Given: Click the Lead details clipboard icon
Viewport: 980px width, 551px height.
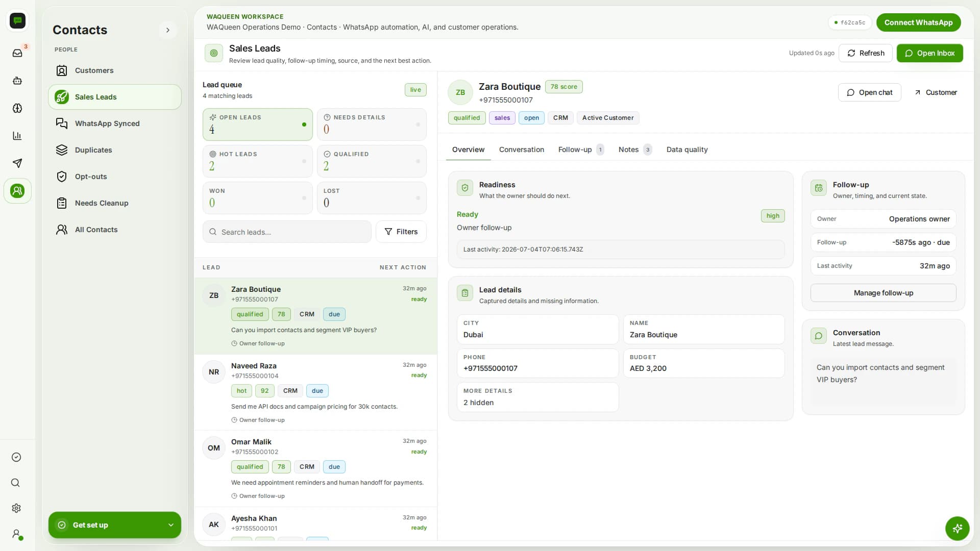Looking at the screenshot, I should [465, 293].
